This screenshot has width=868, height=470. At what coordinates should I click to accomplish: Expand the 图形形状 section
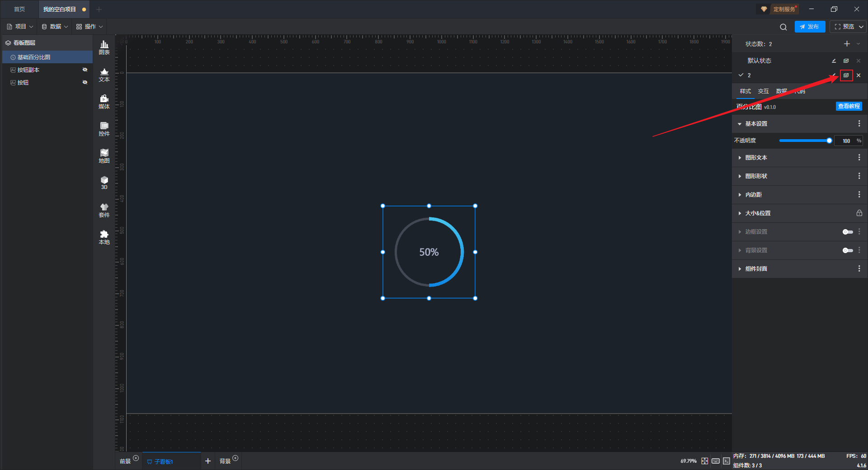click(740, 176)
